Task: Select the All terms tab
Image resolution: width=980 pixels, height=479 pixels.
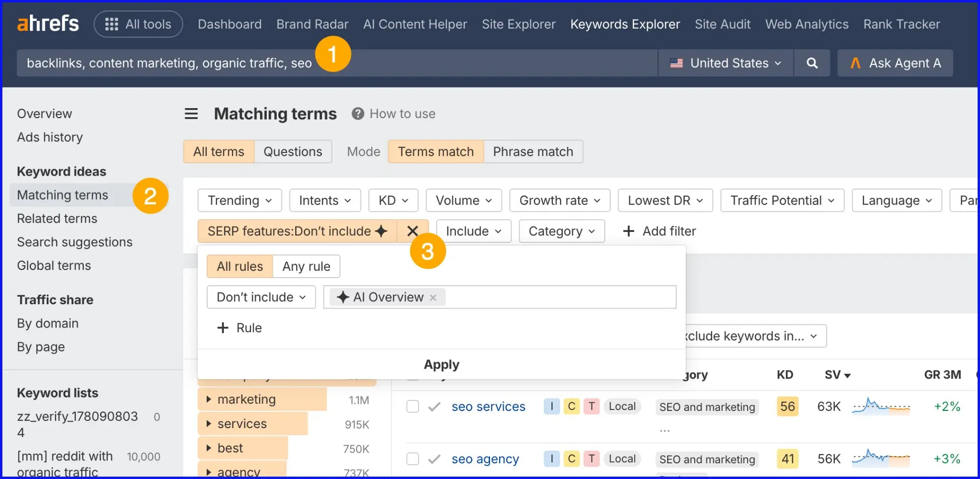Action: [x=219, y=151]
